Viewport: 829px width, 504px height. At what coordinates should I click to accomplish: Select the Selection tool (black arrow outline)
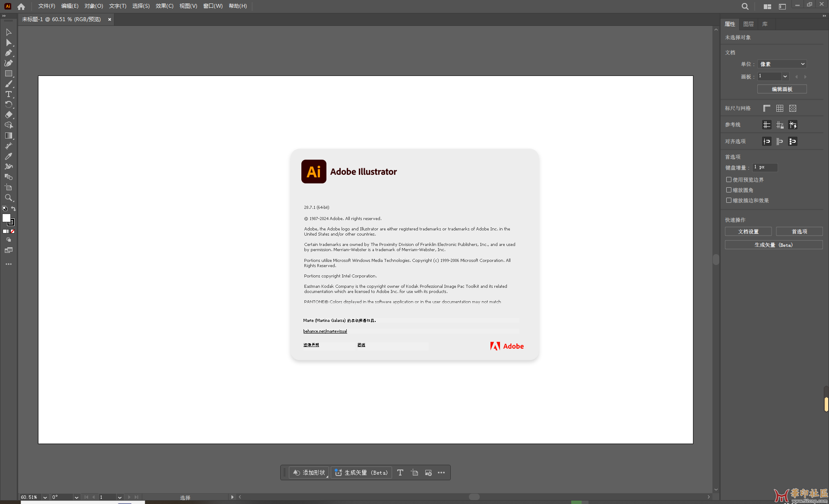8,32
